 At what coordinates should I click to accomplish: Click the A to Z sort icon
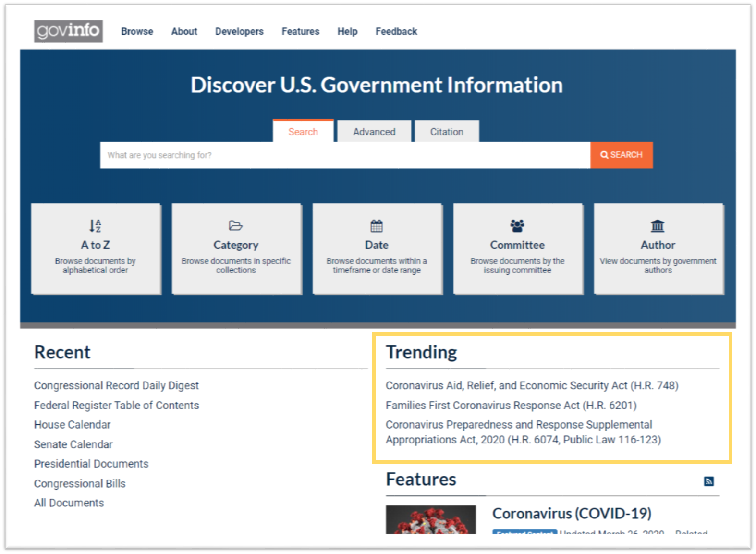(x=95, y=225)
